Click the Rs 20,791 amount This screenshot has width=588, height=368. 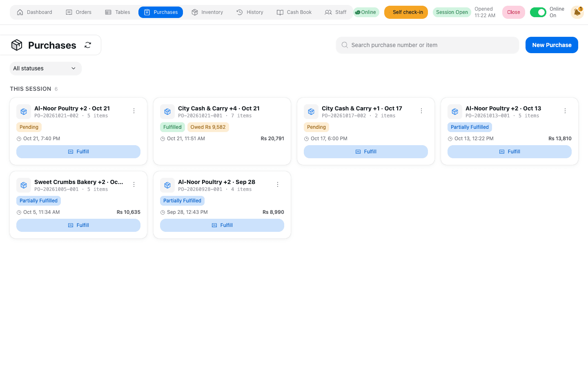point(272,139)
